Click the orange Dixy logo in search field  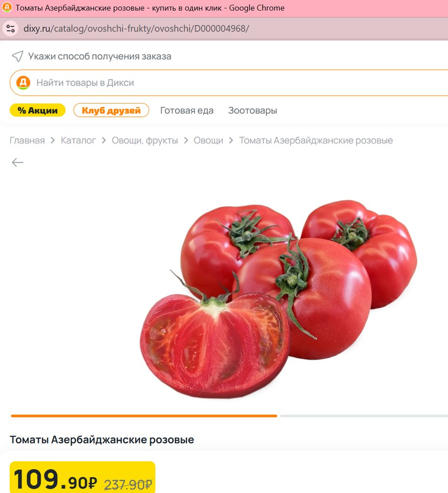pos(23,83)
